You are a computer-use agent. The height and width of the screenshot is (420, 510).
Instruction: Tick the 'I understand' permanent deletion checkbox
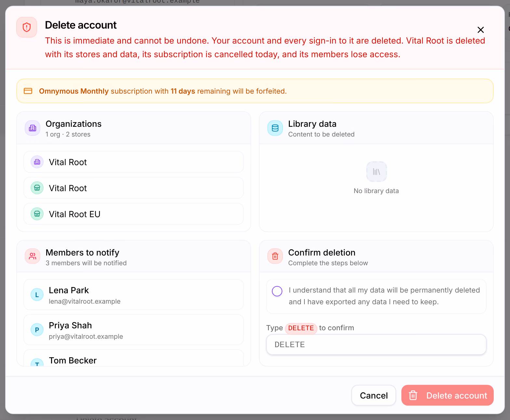click(277, 291)
